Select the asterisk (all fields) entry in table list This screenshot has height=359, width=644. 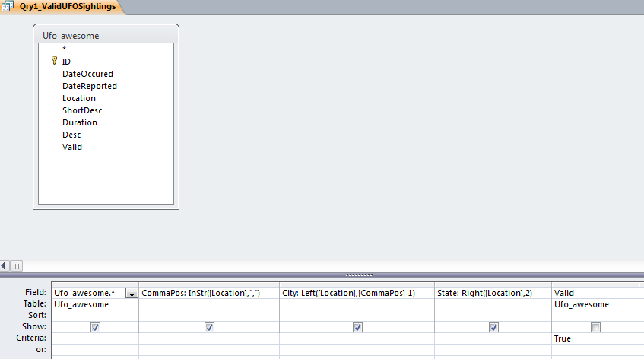click(x=65, y=49)
